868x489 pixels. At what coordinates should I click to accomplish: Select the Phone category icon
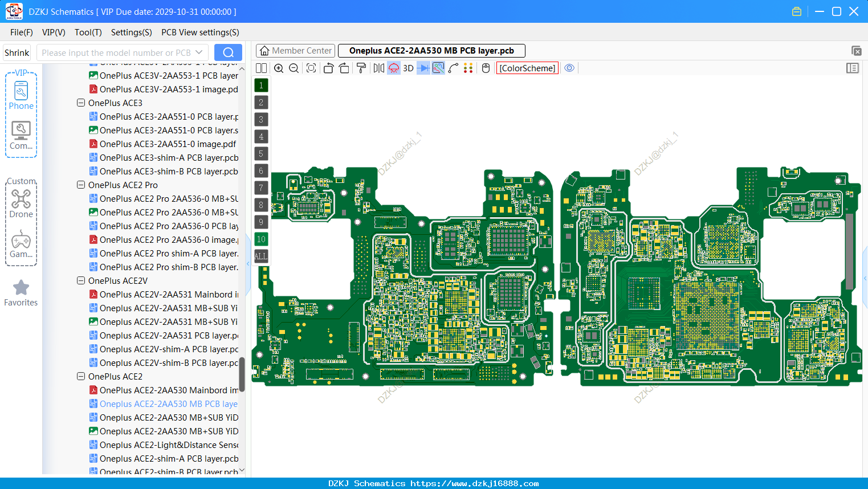point(21,96)
